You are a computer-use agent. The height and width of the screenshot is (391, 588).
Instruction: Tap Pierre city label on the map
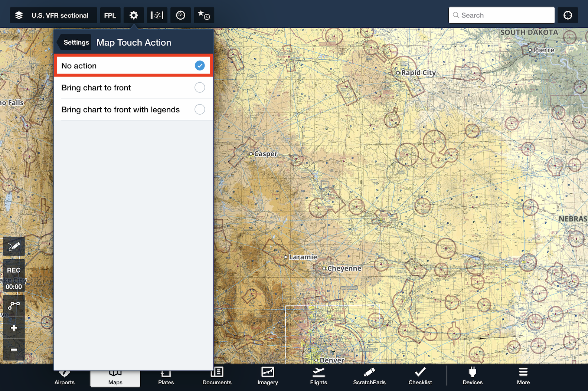[x=544, y=50]
